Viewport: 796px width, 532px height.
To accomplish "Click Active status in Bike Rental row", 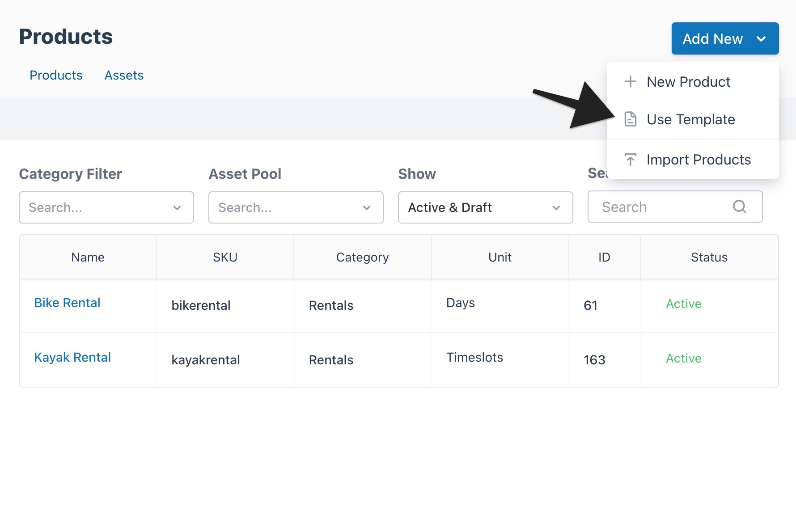I will pos(683,304).
